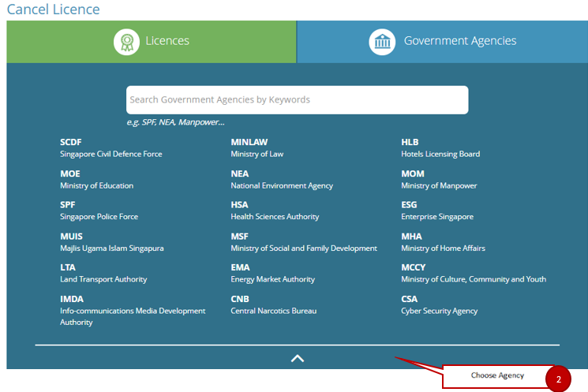Open HSA Health Sciences Authority
Image resolution: width=588 pixels, height=392 pixels.
point(275,211)
